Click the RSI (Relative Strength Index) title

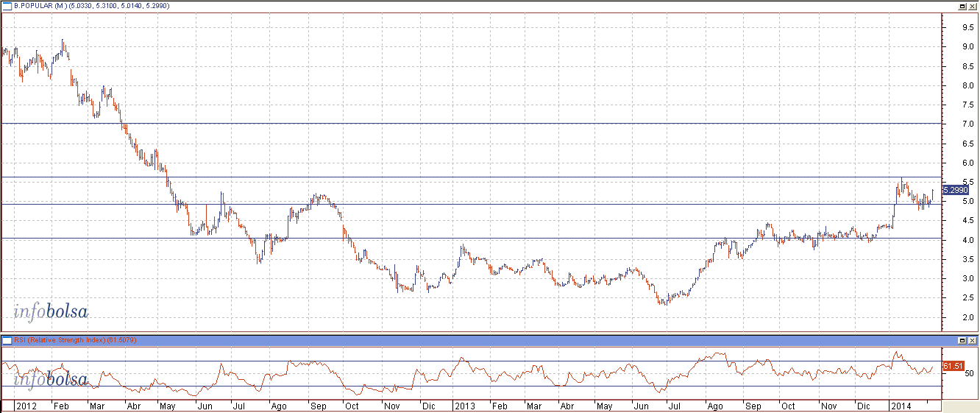[x=60, y=340]
